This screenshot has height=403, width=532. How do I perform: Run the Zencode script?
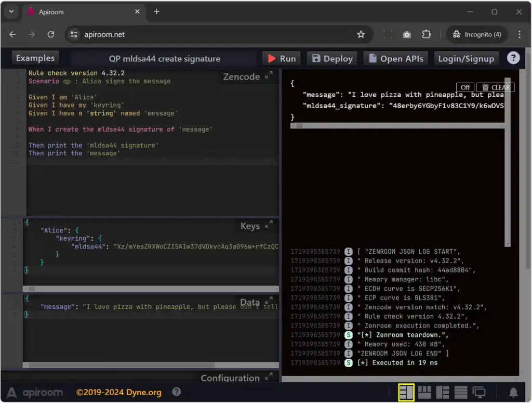pos(282,59)
